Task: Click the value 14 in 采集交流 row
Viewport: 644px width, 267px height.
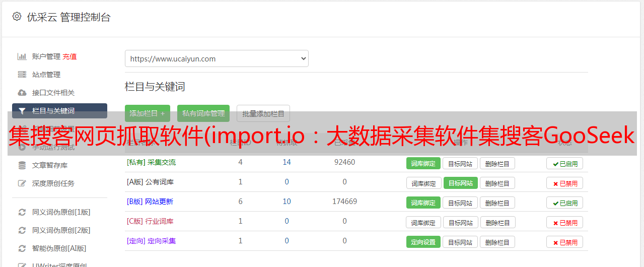Action: (287, 162)
